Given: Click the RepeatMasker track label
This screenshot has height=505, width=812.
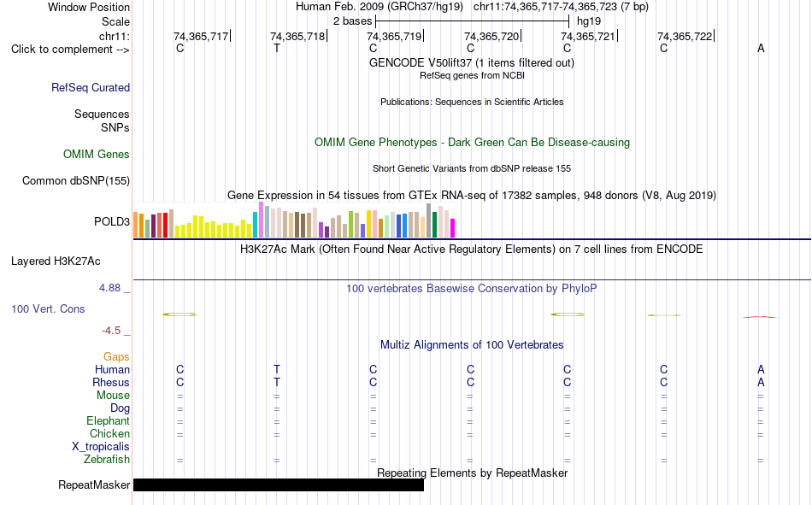Looking at the screenshot, I should point(94,485).
